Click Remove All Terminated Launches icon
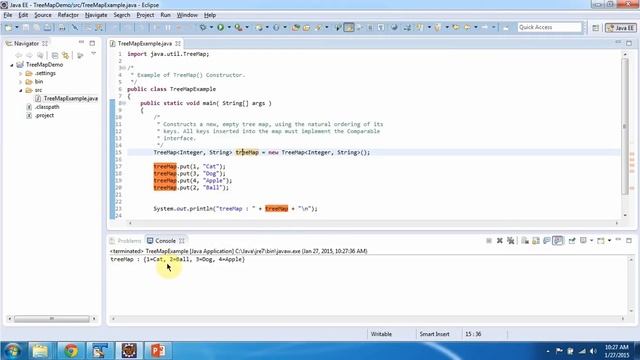Image resolution: width=640 pixels, height=360 pixels. (x=511, y=241)
